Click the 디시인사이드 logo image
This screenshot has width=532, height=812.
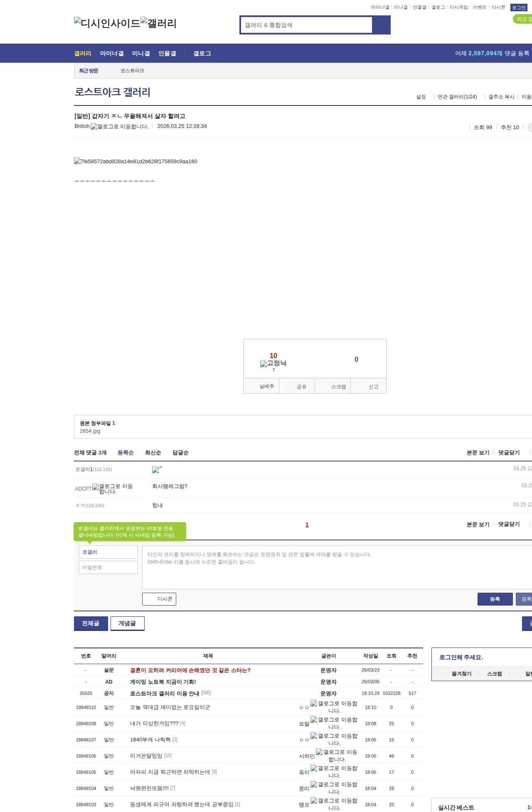[107, 23]
